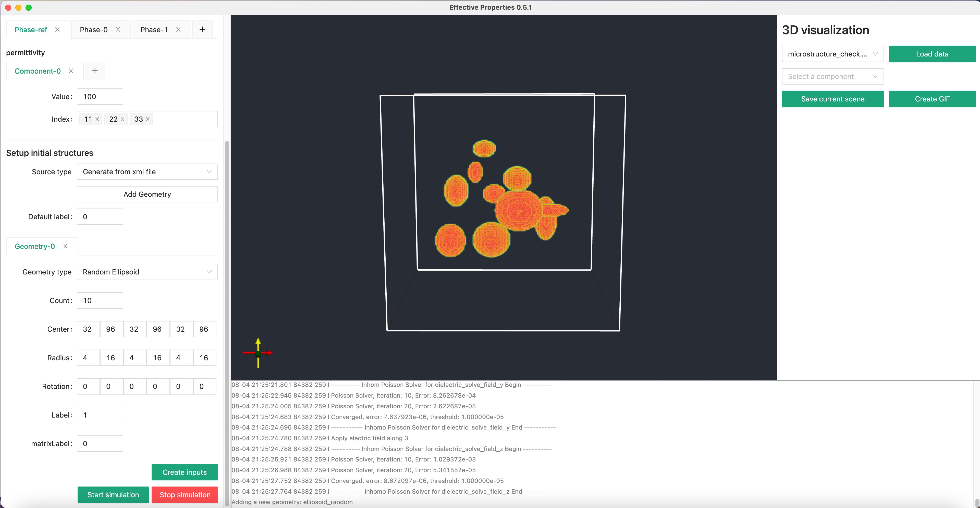The image size is (980, 508).
Task: Add a new phase tab with plus icon
Action: [202, 29]
